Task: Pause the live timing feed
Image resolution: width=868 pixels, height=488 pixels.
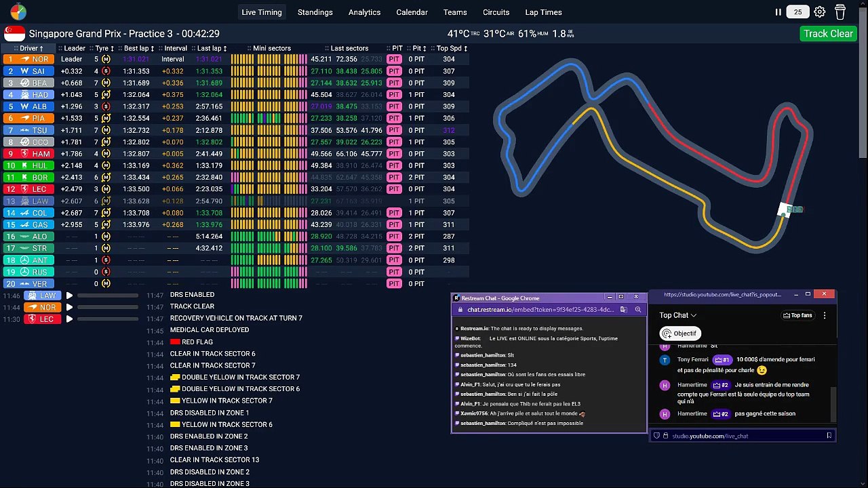Action: [778, 12]
